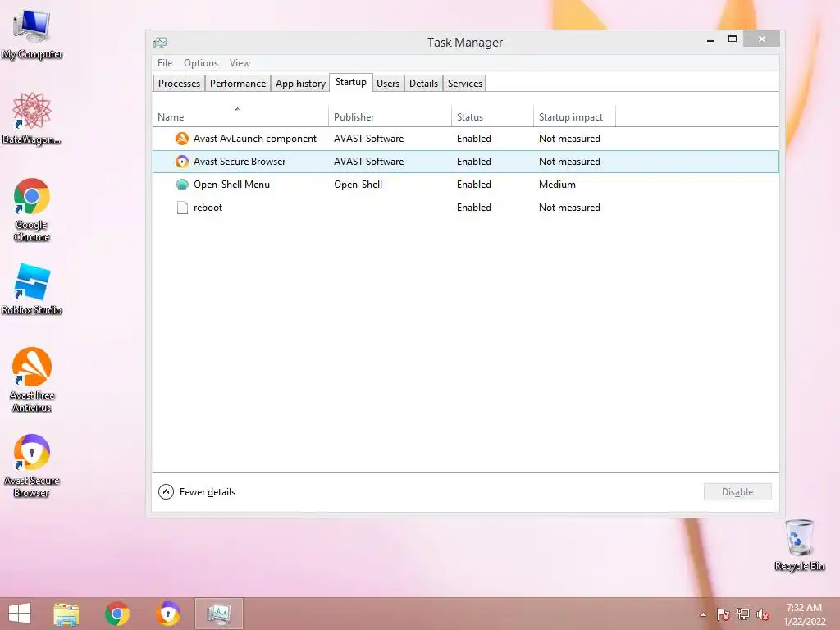Select Roblox Studio desktop shortcut
Viewport: 840px width, 630px height.
(x=32, y=290)
